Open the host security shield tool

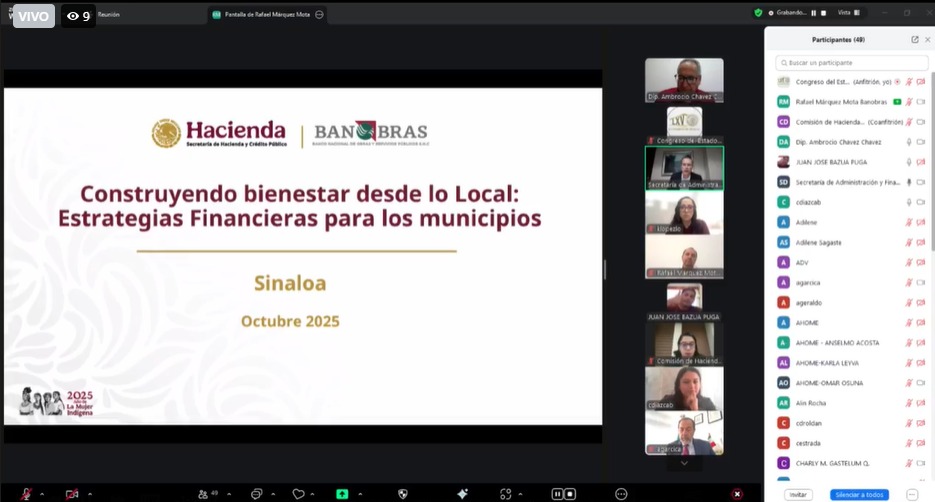403,494
